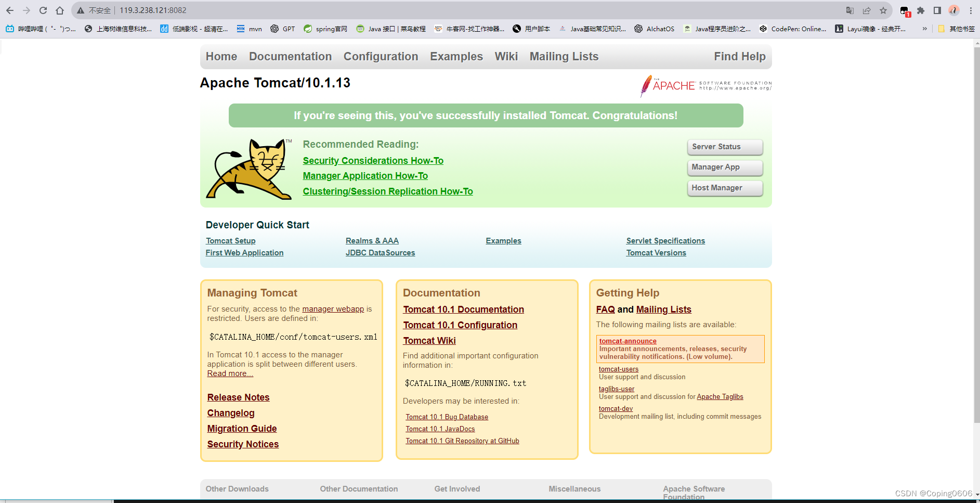
Task: Click the browser home icon
Action: tap(60, 10)
